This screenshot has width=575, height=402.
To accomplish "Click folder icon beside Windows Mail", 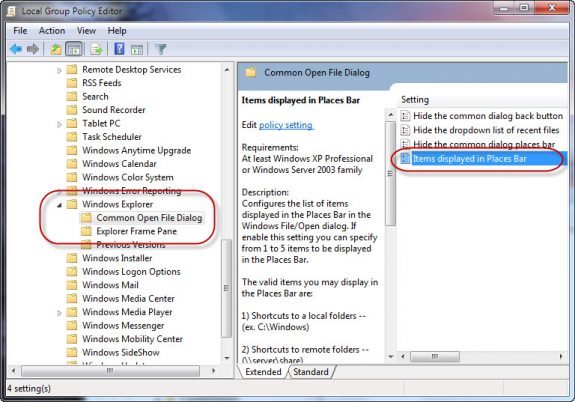I will pos(72,285).
